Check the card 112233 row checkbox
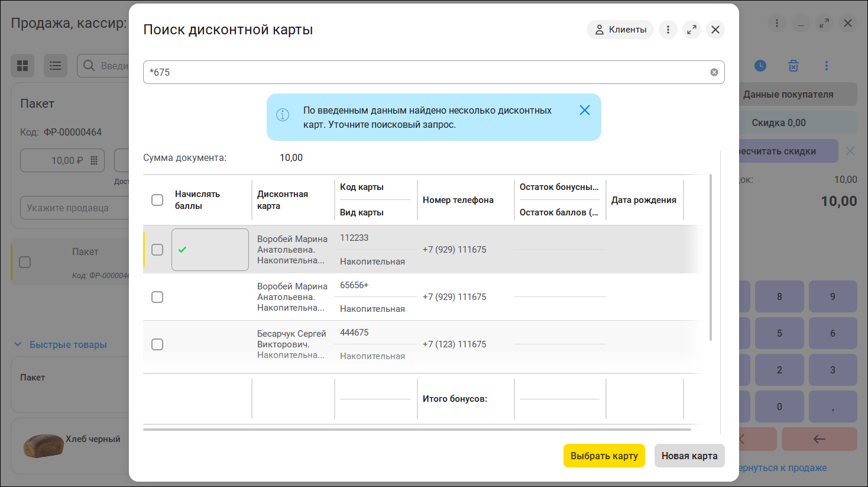Viewport: 868px width, 487px height. pyautogui.click(x=157, y=250)
